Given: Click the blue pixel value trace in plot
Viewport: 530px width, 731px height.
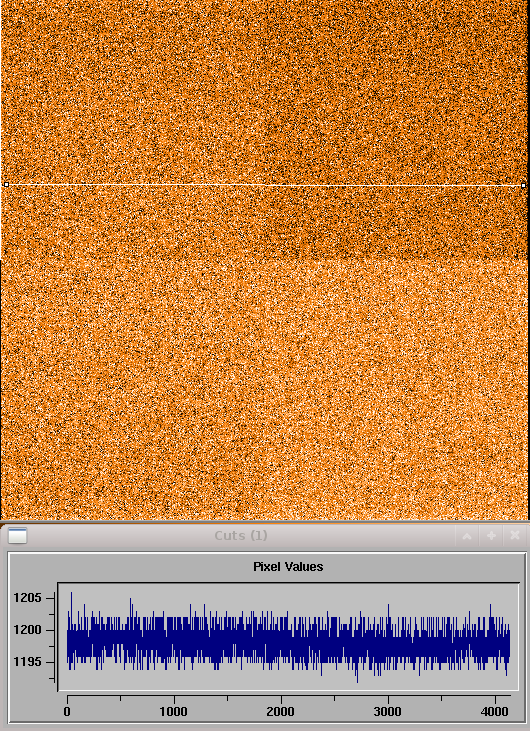Looking at the screenshot, I should 288,639.
